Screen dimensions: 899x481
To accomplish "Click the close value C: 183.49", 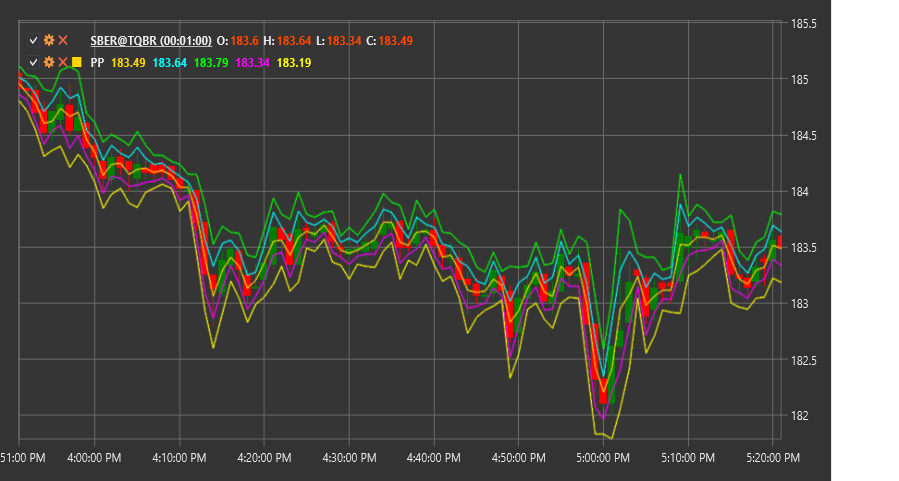I will [390, 41].
